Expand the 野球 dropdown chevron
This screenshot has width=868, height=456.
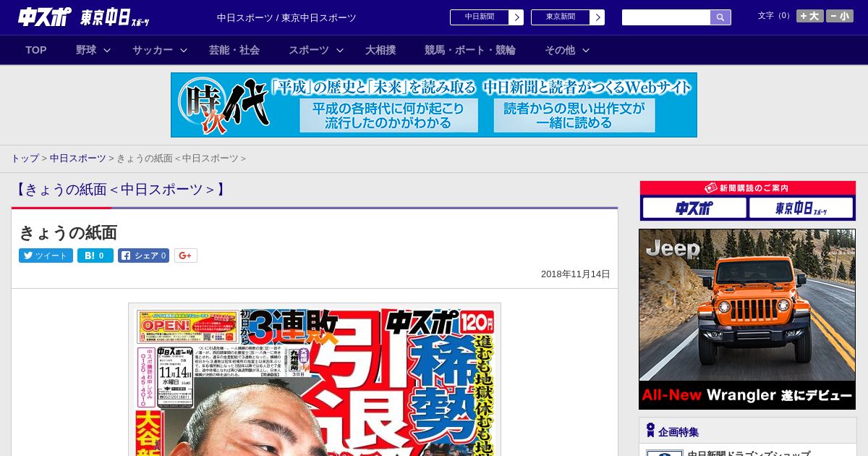tap(107, 50)
